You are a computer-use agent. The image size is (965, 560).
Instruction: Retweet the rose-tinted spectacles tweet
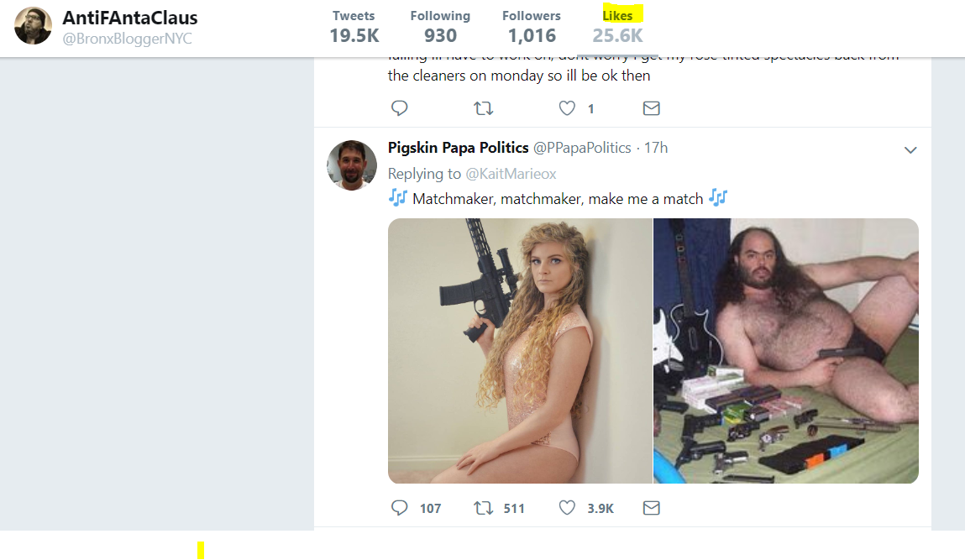click(x=483, y=108)
